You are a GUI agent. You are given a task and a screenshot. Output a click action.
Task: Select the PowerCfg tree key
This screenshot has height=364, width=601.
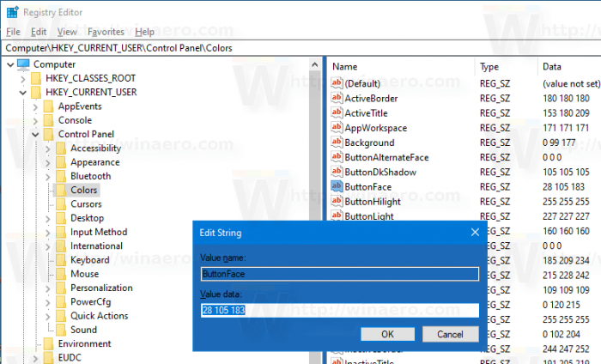(x=90, y=302)
